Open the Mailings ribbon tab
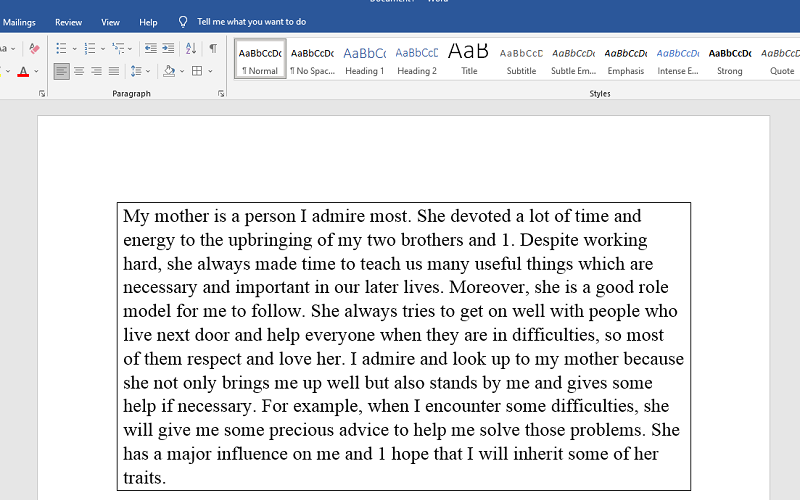Screen dimensions: 800x500 coord(19,22)
